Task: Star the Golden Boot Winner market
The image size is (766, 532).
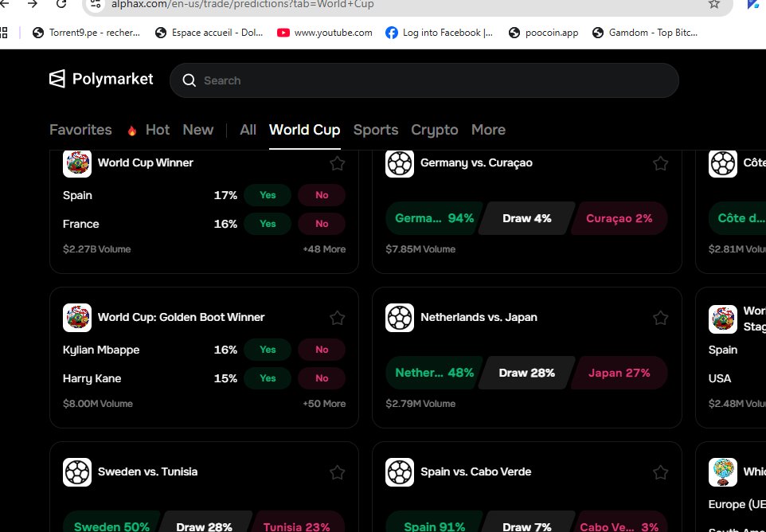Action: tap(337, 318)
